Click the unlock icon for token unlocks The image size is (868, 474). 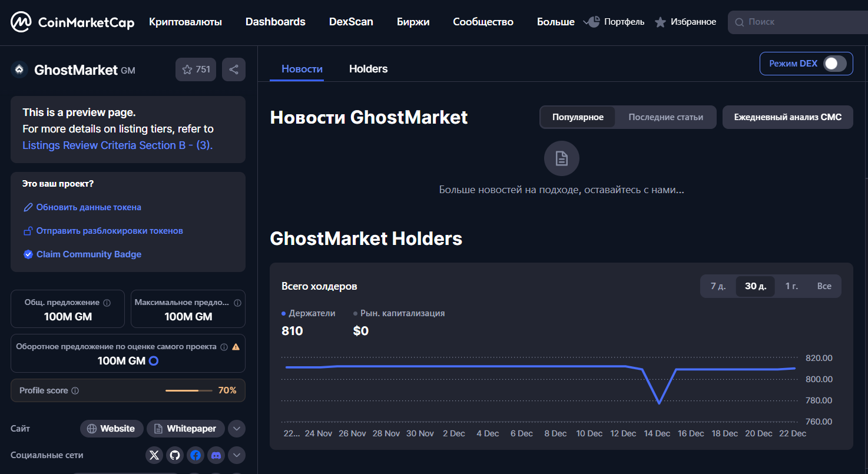[x=28, y=231]
